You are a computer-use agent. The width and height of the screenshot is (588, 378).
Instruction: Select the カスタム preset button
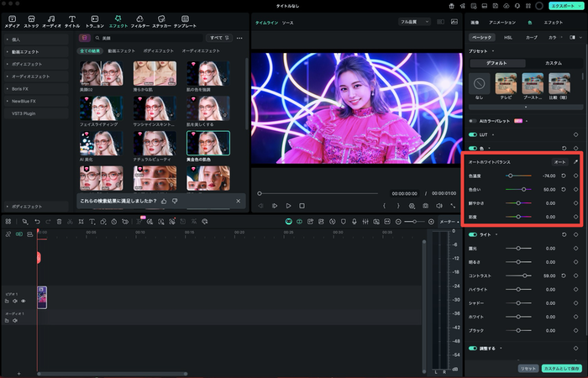point(553,63)
